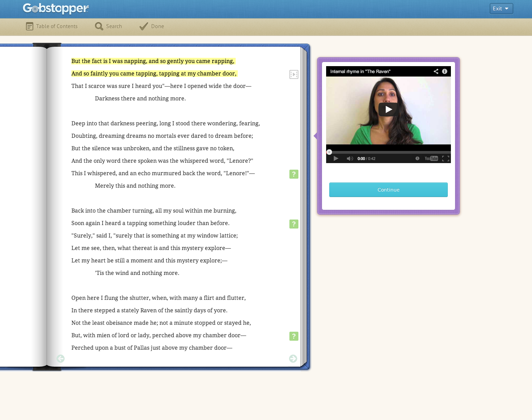Viewport: 532px width, 420px height.
Task: Click the line "Back into the chamber turning"
Action: tap(154, 211)
